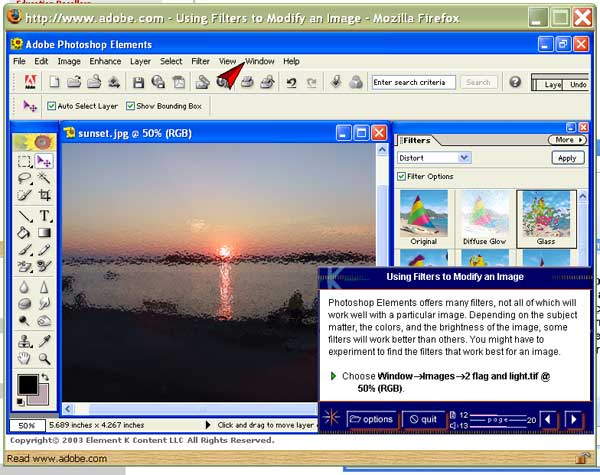Click the tutorial page progress slider
600x475 pixels.
(x=497, y=420)
